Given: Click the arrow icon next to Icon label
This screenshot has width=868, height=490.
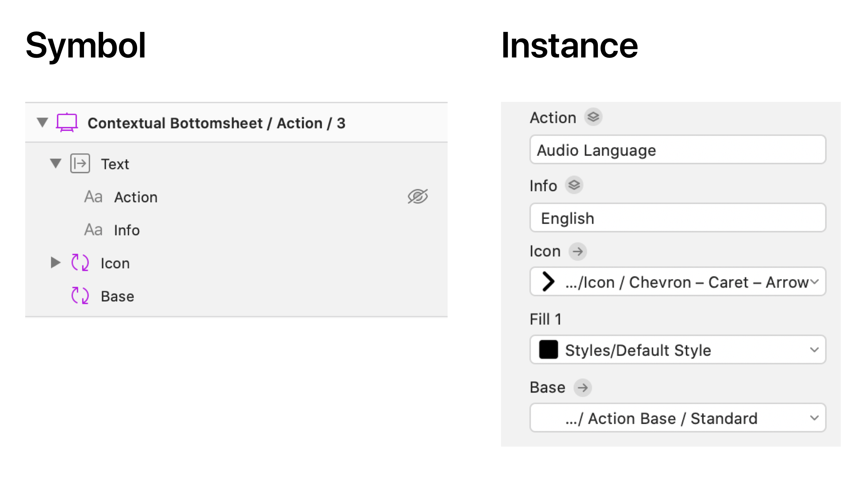Looking at the screenshot, I should 578,251.
